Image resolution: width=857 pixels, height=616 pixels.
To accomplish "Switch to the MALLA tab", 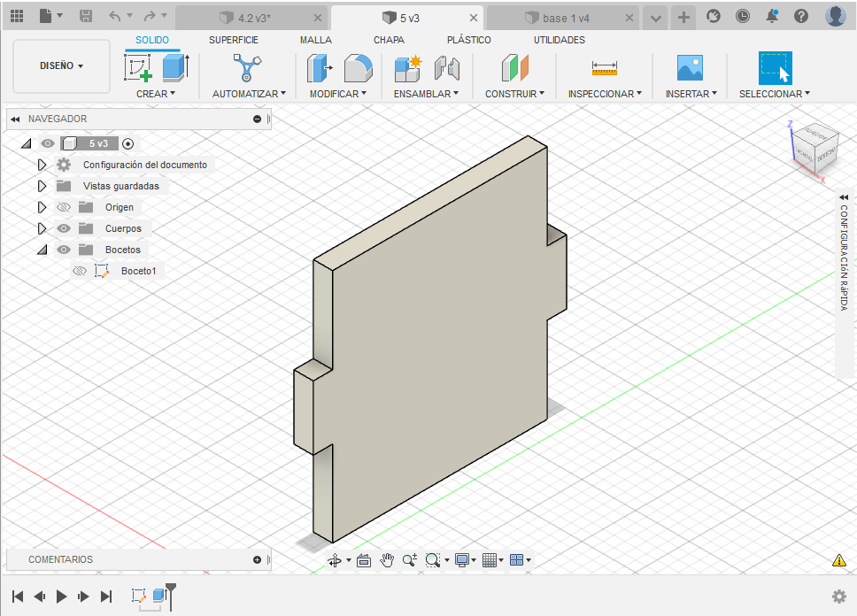I will 315,40.
